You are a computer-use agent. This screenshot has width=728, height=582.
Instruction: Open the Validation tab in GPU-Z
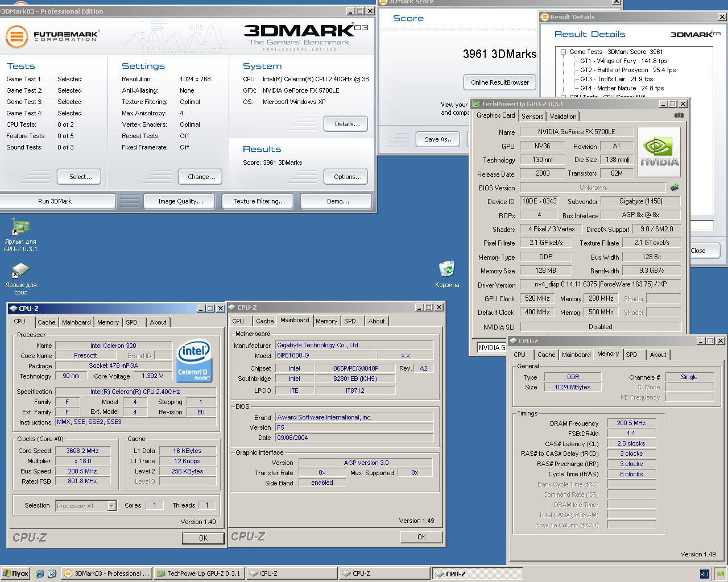click(x=563, y=116)
